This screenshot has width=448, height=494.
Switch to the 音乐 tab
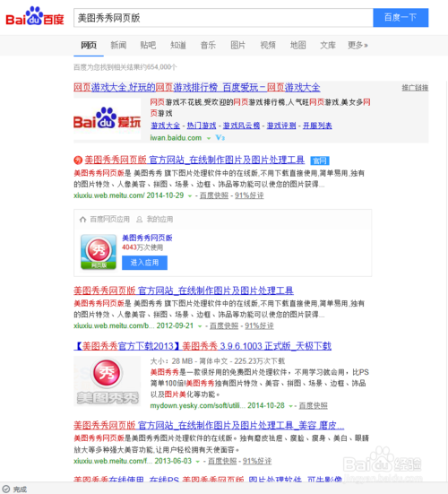[208, 45]
